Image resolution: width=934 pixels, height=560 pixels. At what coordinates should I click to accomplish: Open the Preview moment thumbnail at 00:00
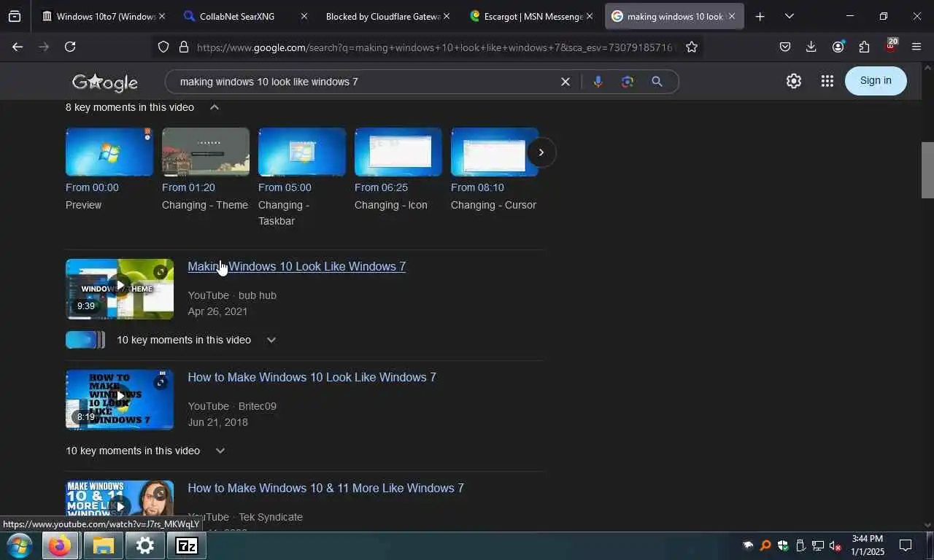coord(109,152)
